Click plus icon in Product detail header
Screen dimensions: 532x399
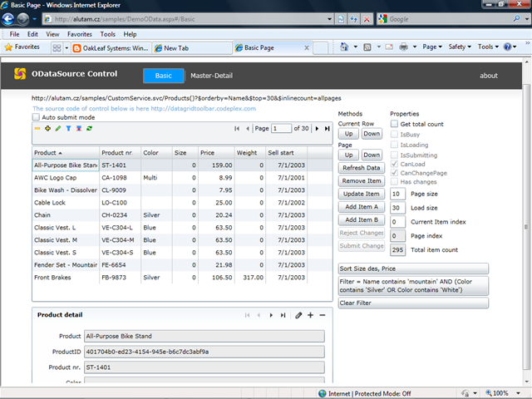click(x=310, y=315)
